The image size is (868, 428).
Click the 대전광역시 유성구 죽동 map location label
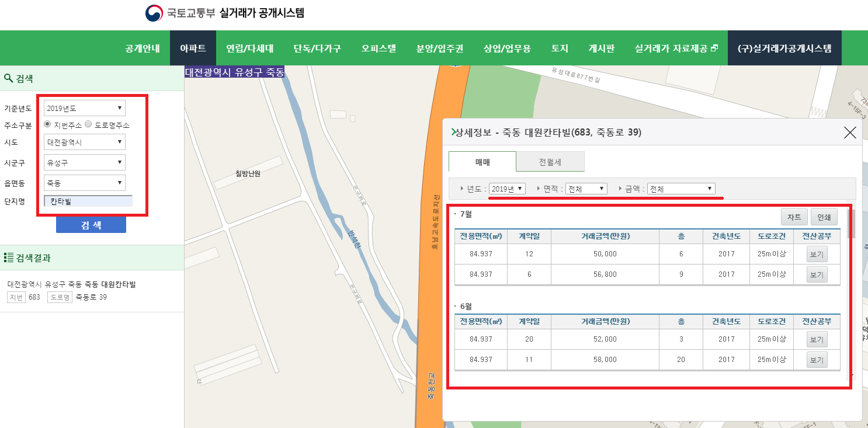pyautogui.click(x=234, y=72)
